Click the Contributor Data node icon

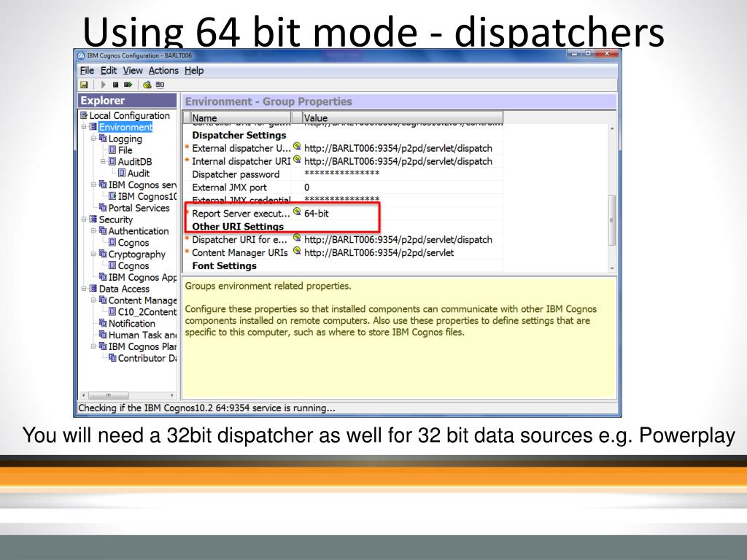tap(112, 357)
